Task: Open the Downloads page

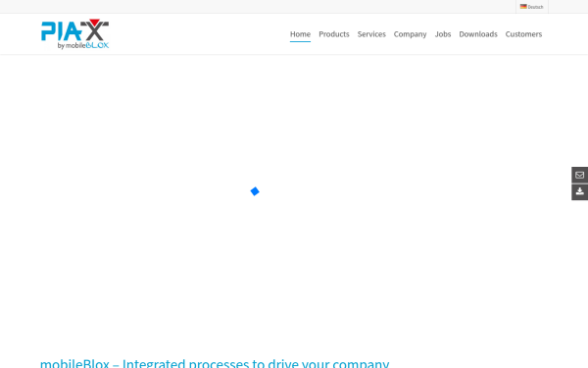Action: tap(478, 34)
